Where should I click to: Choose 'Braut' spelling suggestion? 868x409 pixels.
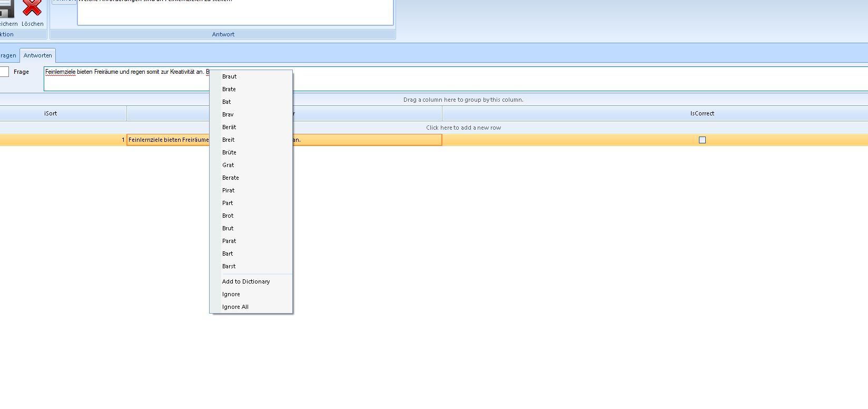tap(230, 76)
